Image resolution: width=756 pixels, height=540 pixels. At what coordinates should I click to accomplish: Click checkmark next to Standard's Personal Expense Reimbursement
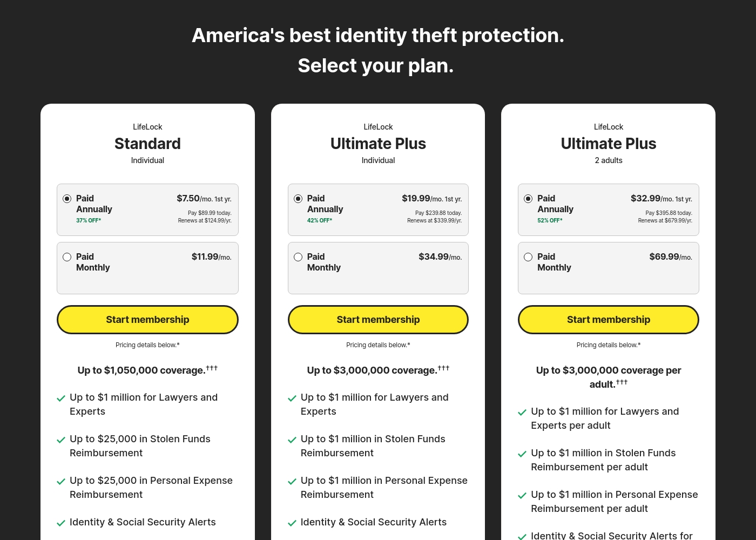61,482
